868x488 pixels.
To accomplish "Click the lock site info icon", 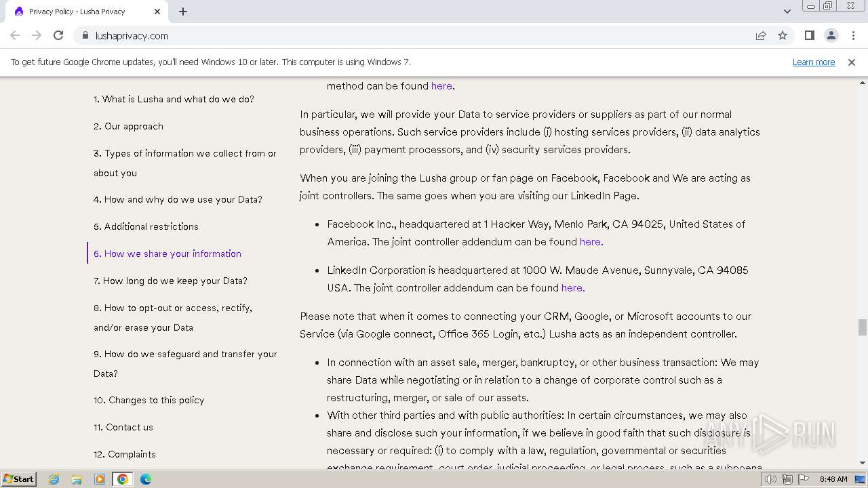I will pos(85,35).
